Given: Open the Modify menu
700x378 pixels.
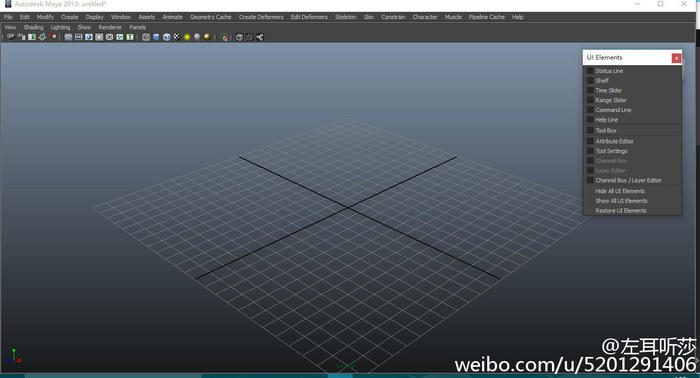Looking at the screenshot, I should pyautogui.click(x=45, y=17).
